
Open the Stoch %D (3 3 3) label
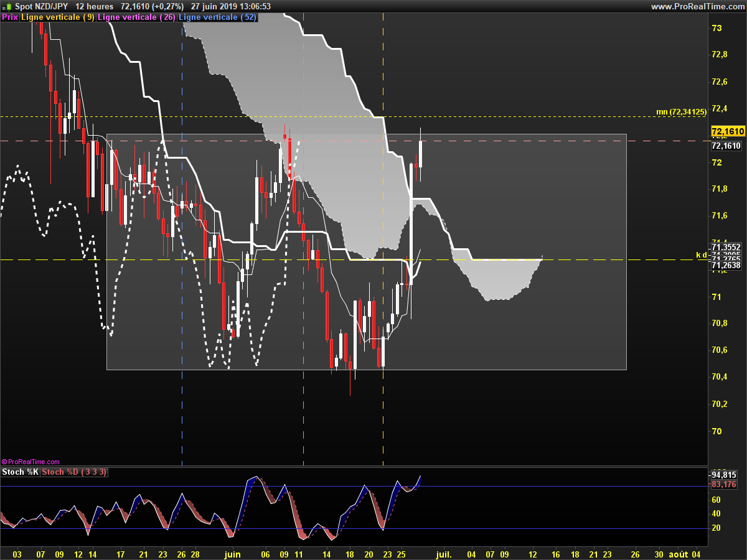[75, 472]
